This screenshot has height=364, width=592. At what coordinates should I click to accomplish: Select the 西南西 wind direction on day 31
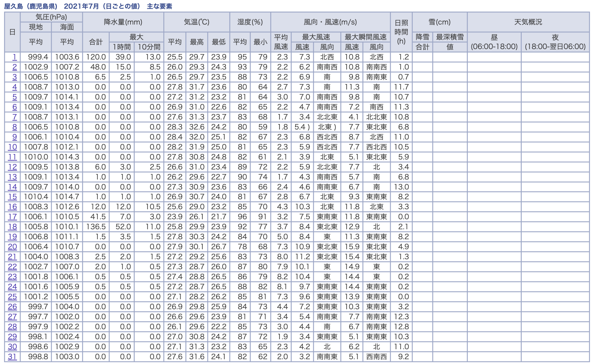click(376, 357)
